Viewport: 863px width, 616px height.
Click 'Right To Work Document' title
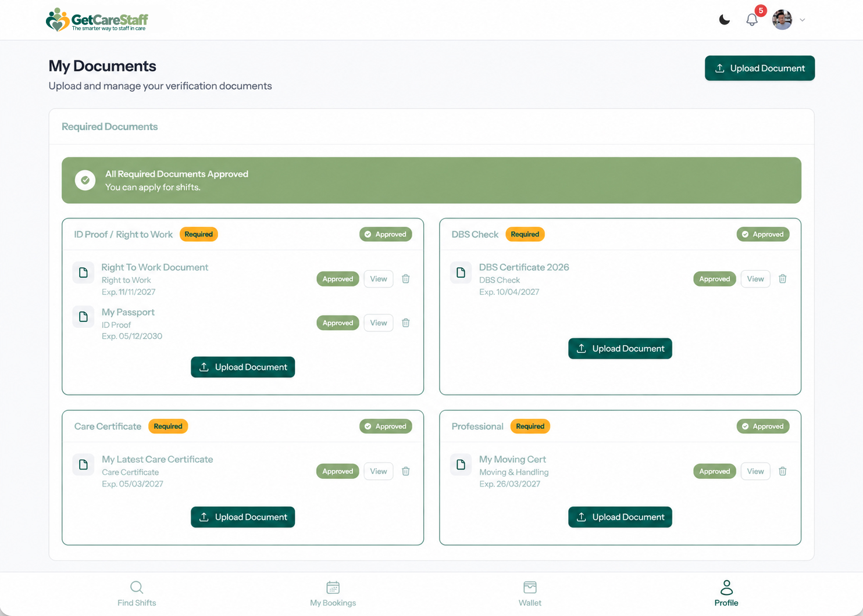click(x=155, y=267)
